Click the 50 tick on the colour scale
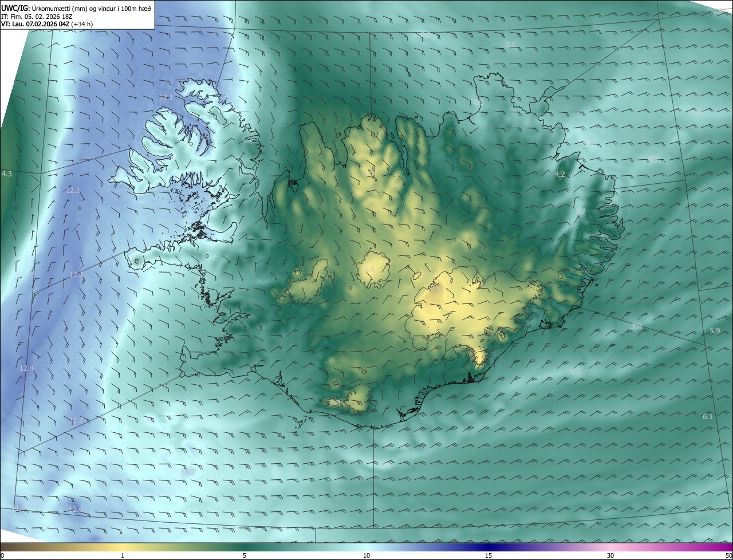Viewport: 733px width, 560px height. pyautogui.click(x=728, y=555)
